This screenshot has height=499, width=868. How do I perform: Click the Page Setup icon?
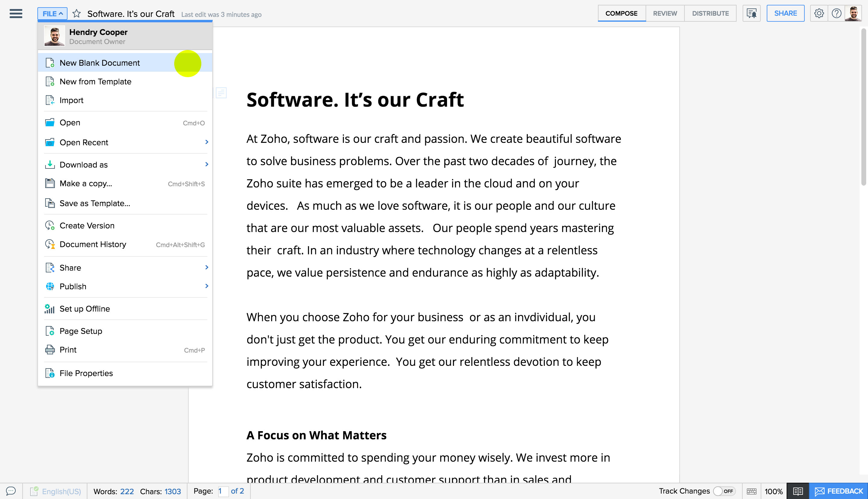click(x=50, y=331)
